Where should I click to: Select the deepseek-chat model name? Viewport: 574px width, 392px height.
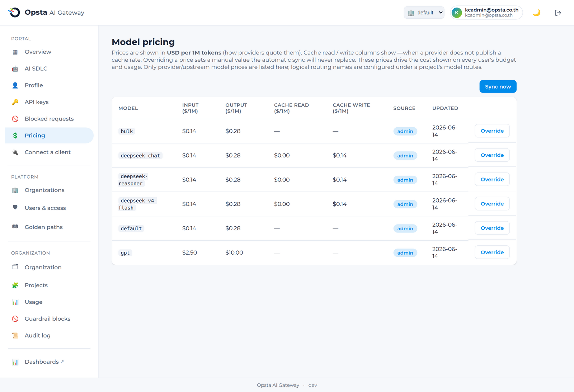click(x=140, y=156)
